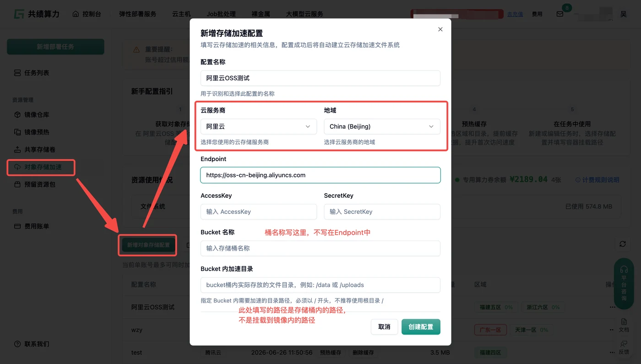Focus the AccessKey input field
This screenshot has height=364, width=641.
[x=259, y=212]
